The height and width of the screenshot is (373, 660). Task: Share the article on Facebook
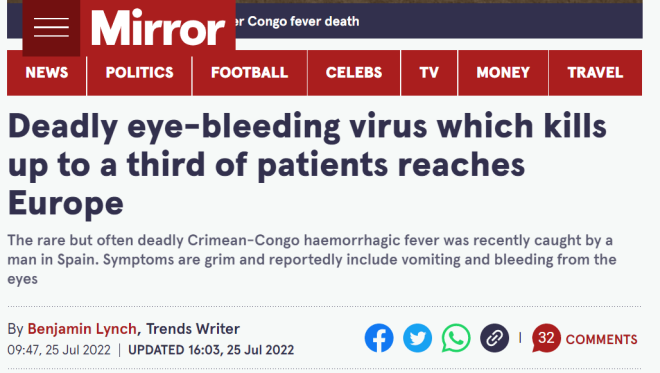click(379, 338)
